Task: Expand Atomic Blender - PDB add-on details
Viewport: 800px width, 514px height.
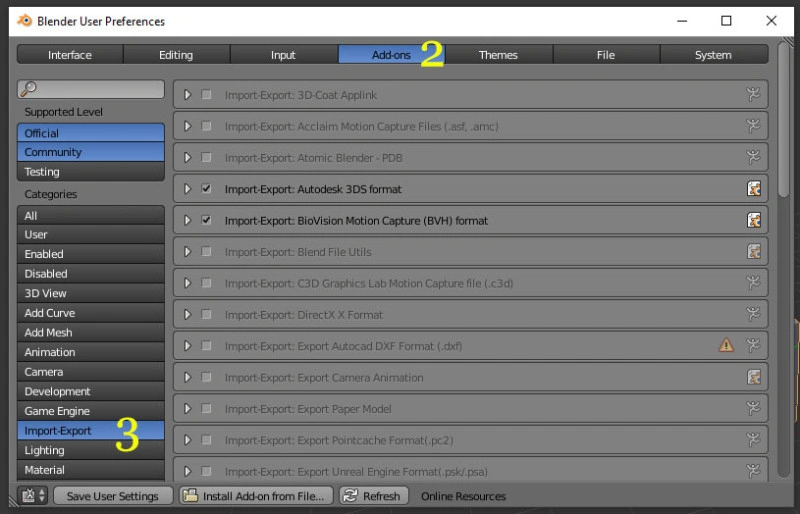Action: click(x=187, y=157)
